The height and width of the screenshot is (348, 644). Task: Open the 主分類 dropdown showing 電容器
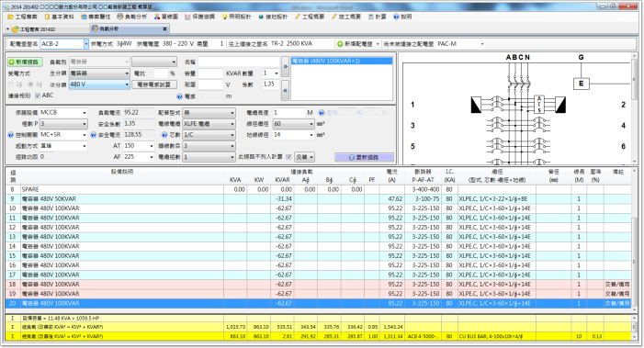[127, 73]
